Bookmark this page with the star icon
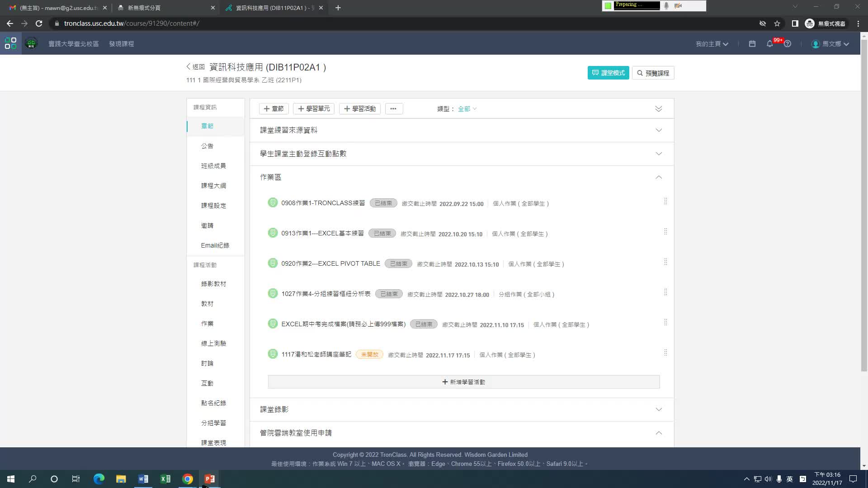 tap(777, 23)
